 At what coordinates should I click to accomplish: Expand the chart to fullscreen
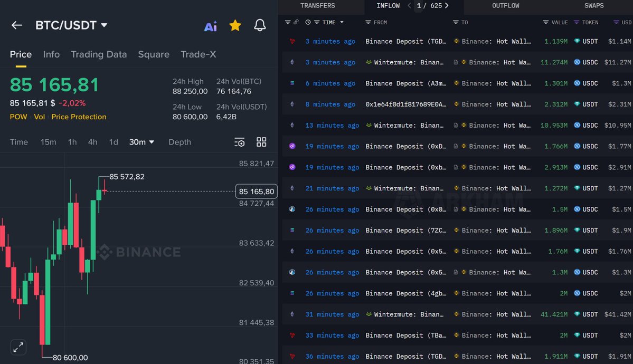pyautogui.click(x=18, y=347)
